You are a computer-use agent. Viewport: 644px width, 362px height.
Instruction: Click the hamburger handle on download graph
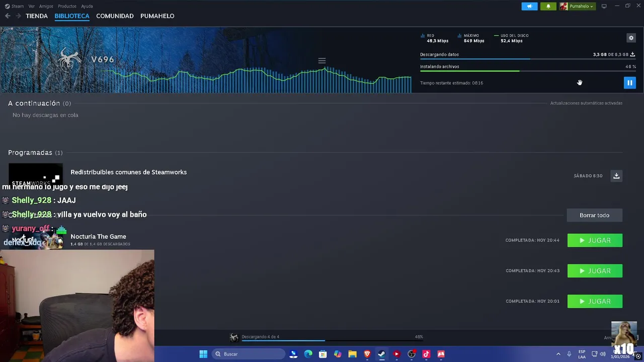(322, 61)
